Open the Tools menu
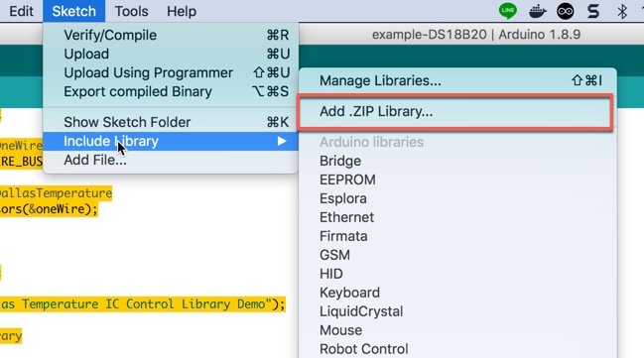The image size is (644, 358). coord(131,11)
